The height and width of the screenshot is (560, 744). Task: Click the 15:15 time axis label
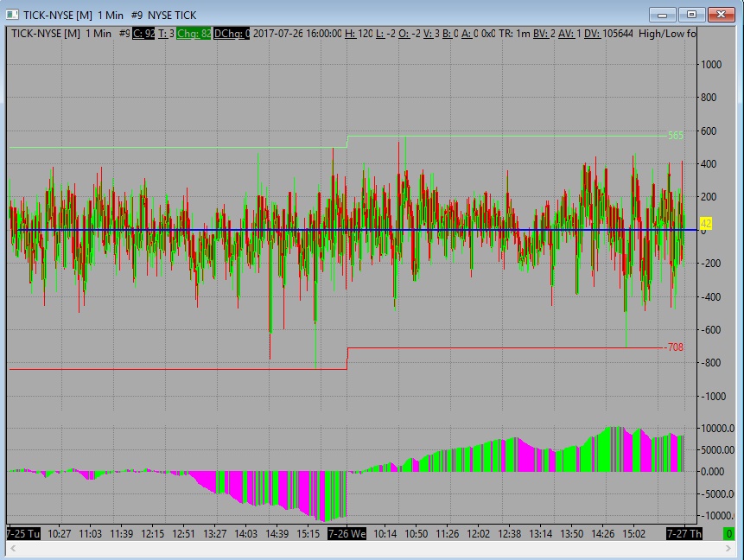coord(308,534)
